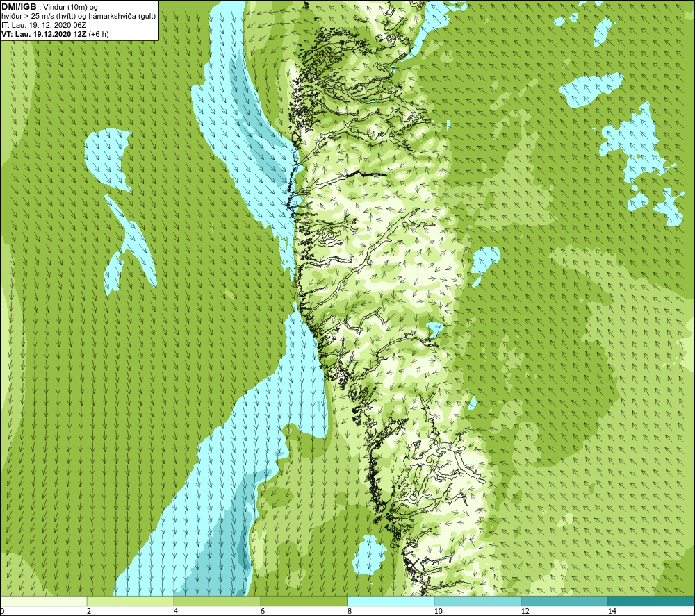Click the '8' label on the color scale
This screenshot has width=695, height=616.
click(x=350, y=611)
